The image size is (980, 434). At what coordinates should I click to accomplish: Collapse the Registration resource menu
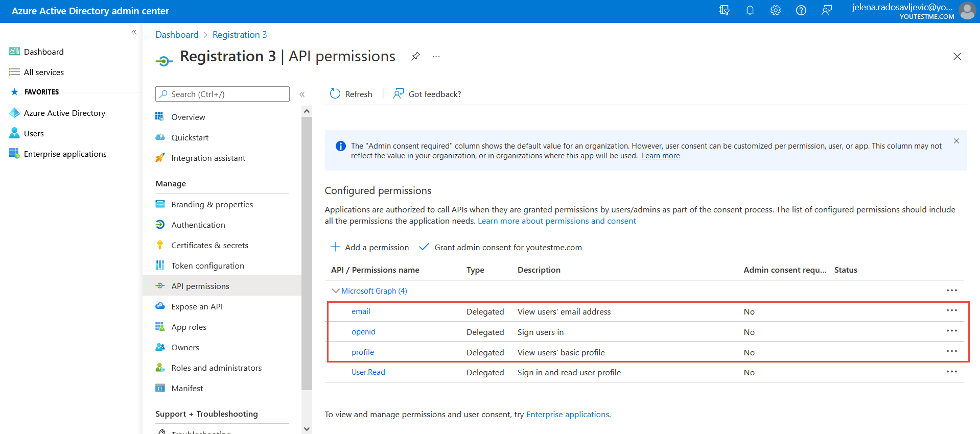[x=302, y=94]
